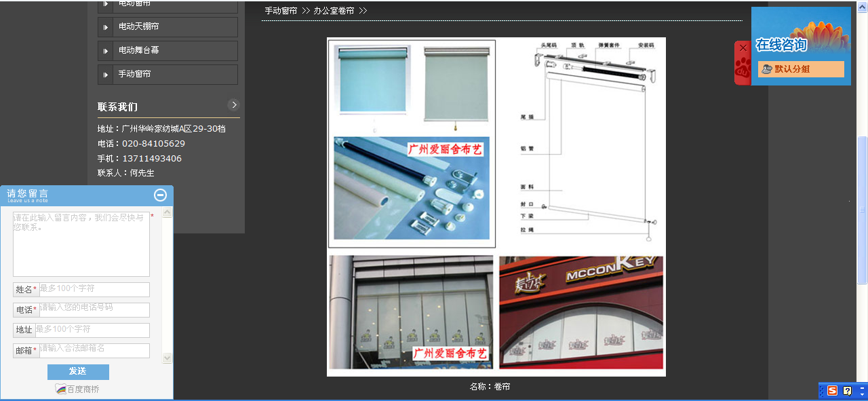Click arrow icon beside 联系我们 heading
Viewport: 868px width, 401px height.
click(x=234, y=104)
